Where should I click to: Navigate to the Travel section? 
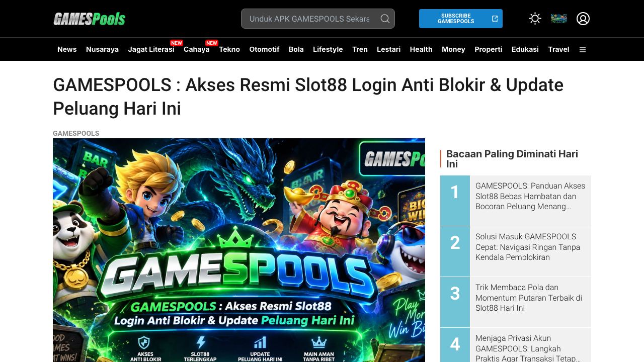coord(558,49)
